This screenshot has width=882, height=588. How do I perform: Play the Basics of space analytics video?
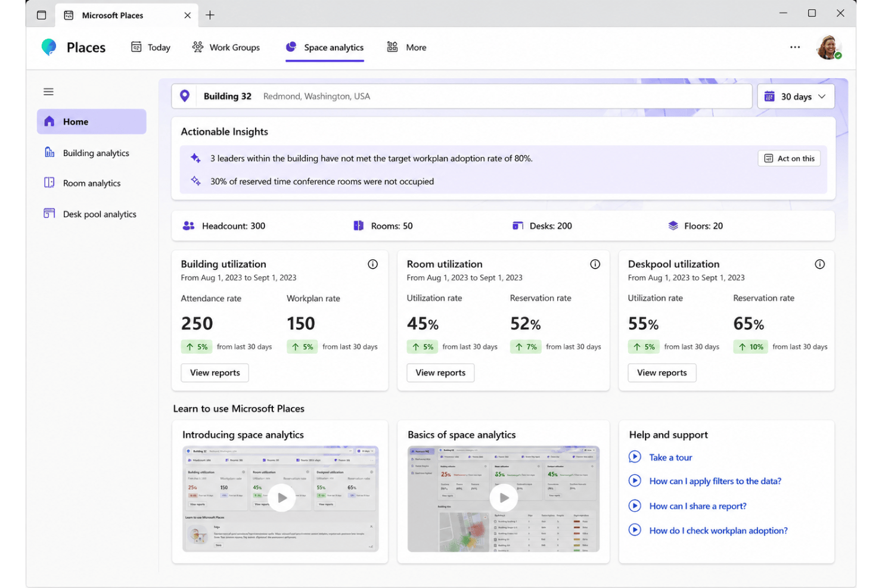point(504,498)
